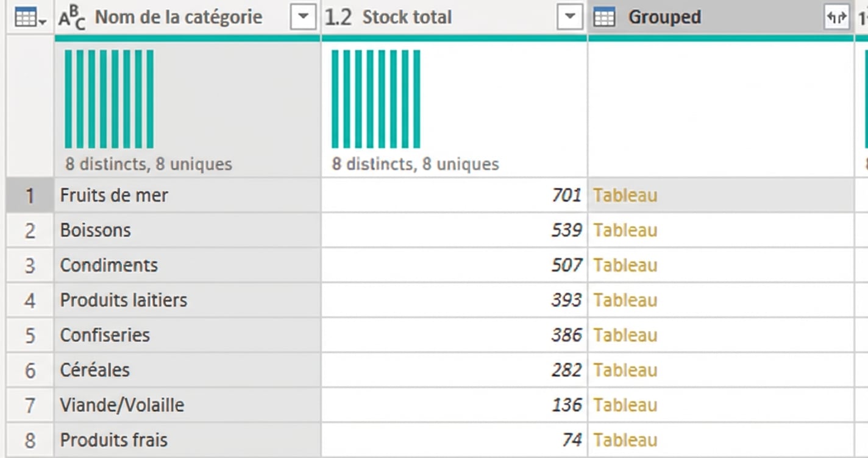This screenshot has width=868, height=458.
Task: Click the distribution chart under Nom de la catégorie
Action: pos(109,99)
